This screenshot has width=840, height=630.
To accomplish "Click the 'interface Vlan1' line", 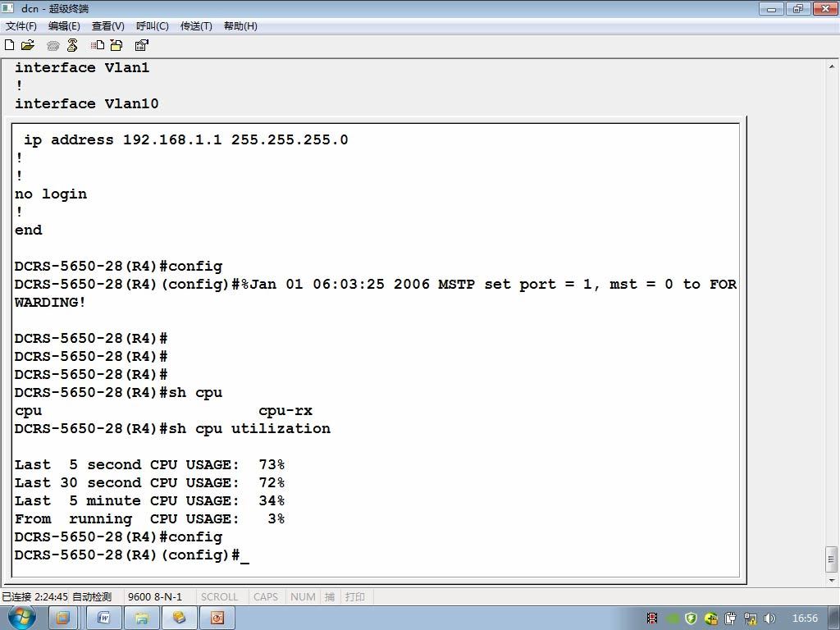I will tap(82, 67).
